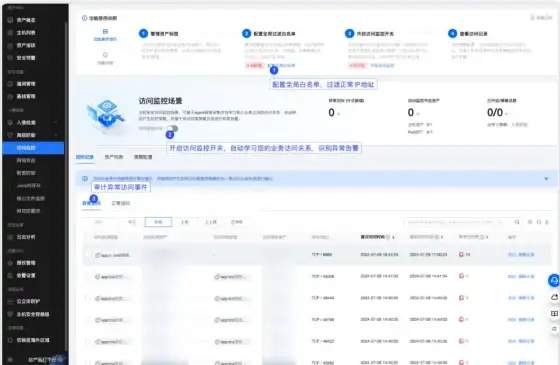Image resolution: width=560 pixels, height=365 pixels.
Task: Expand the arrow beside 异常访问 count 0
Action: pyautogui.click(x=338, y=114)
